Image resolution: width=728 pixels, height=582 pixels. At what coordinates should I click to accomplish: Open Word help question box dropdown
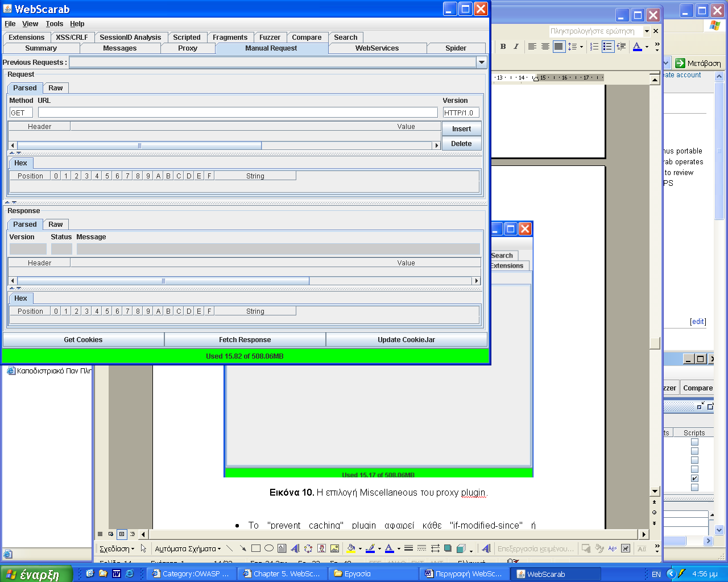[x=647, y=31]
